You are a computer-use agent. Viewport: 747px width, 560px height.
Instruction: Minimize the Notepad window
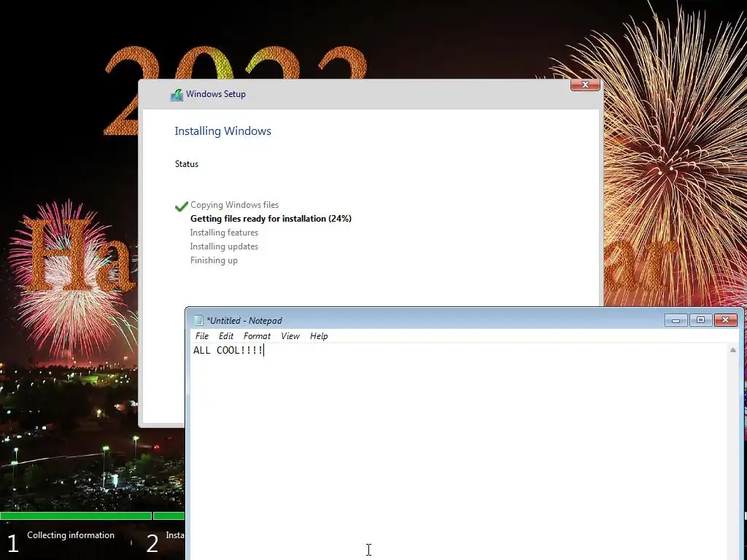coord(676,320)
